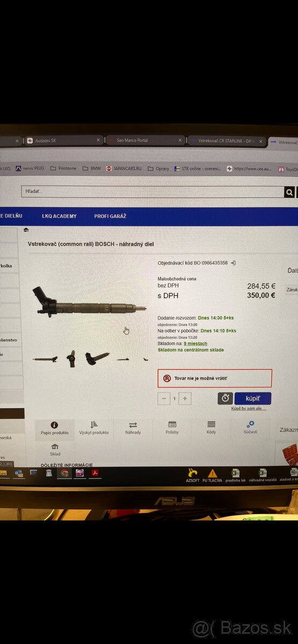This screenshot has width=298, height=644.
Task: Click the kúpiť buy button
Action: [x=253, y=398]
